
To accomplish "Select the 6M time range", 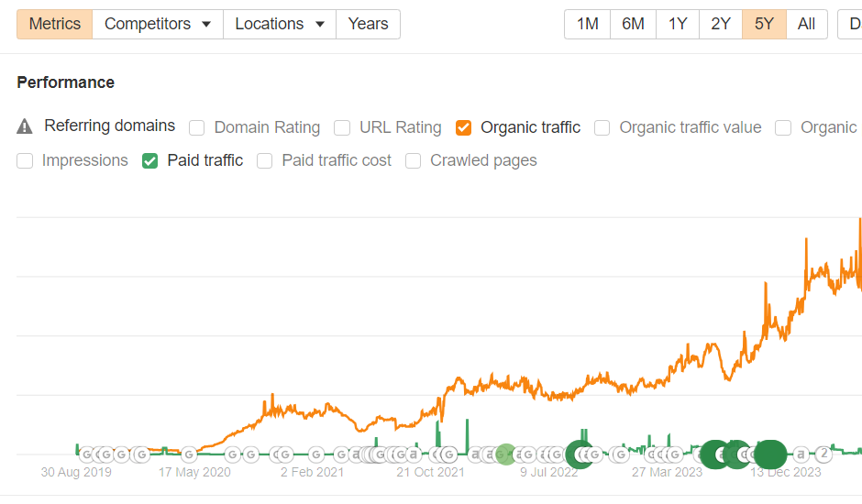I will tap(633, 24).
